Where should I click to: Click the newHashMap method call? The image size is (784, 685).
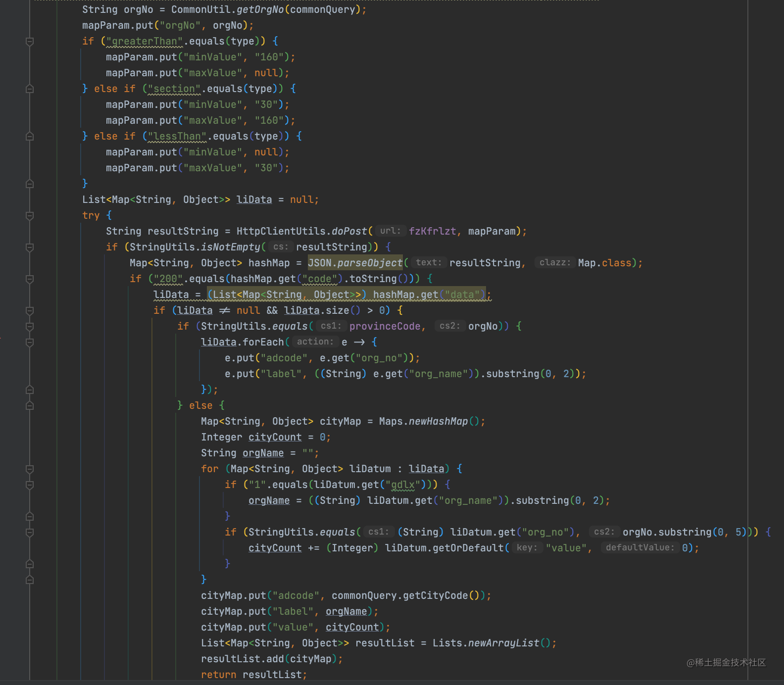(x=438, y=421)
